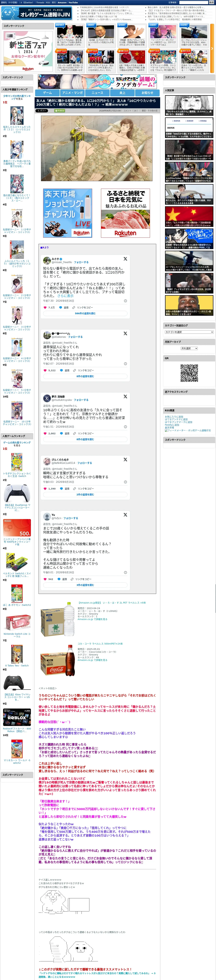
Task: Open the 楽天市場ショッピングチャンネル LIVE banner
Action: click(x=68, y=213)
